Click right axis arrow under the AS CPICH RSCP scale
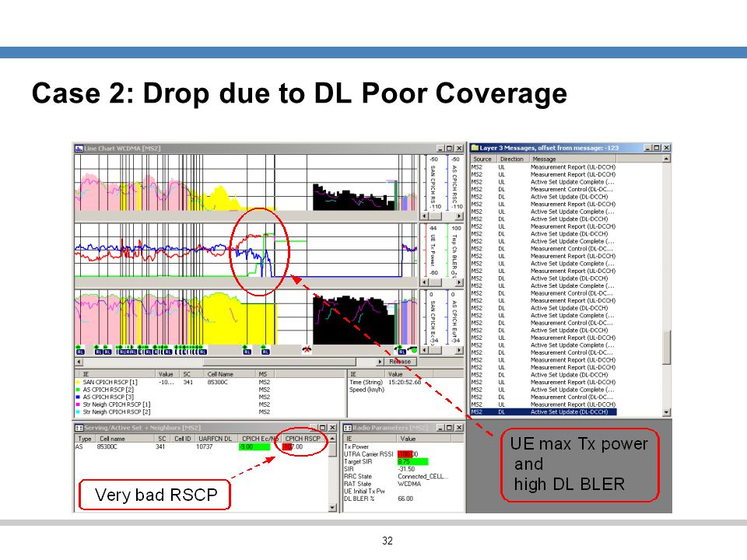This screenshot has width=747, height=560. (458, 216)
